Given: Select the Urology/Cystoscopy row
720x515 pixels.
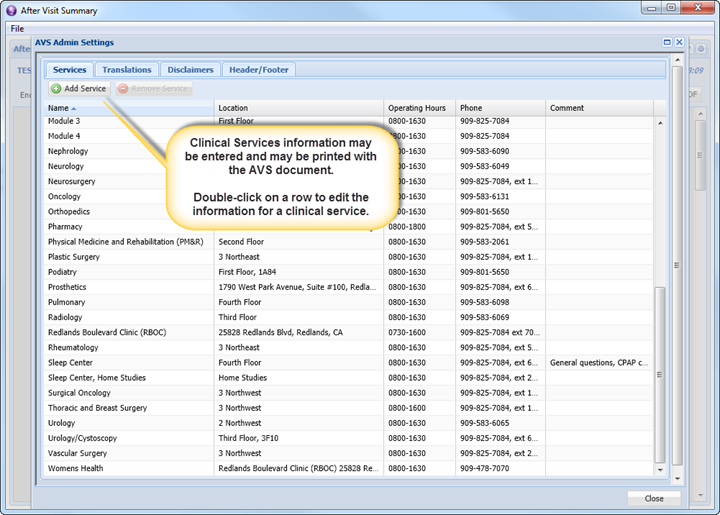Looking at the screenshot, I should coord(349,438).
